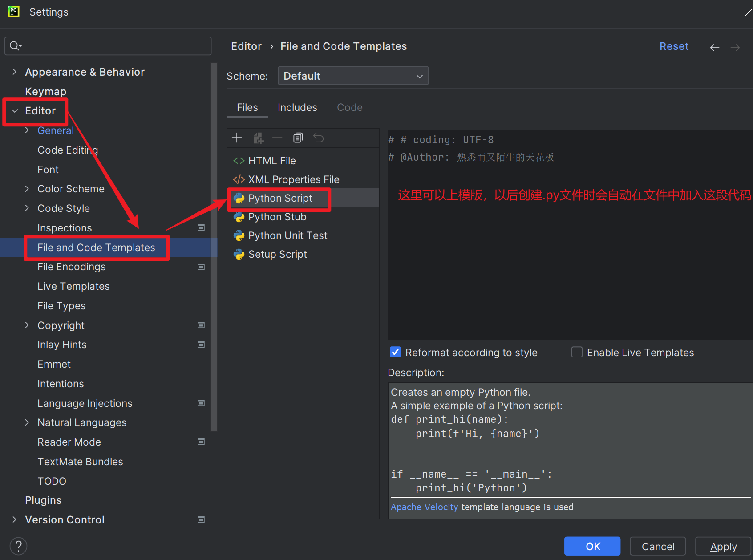Open Code Editing settings
Image resolution: width=753 pixels, height=560 pixels.
point(68,150)
